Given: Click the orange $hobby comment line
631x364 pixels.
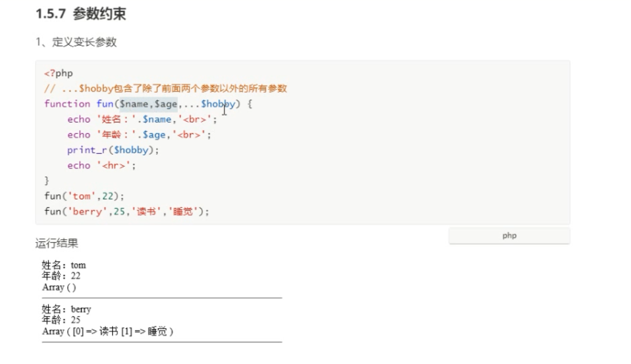Looking at the screenshot, I should [165, 88].
